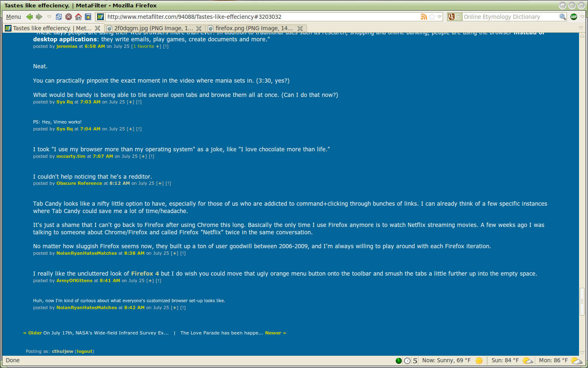Click the Adblock Plus ABP icon
Screen dimensions: 588x368
tap(574, 17)
